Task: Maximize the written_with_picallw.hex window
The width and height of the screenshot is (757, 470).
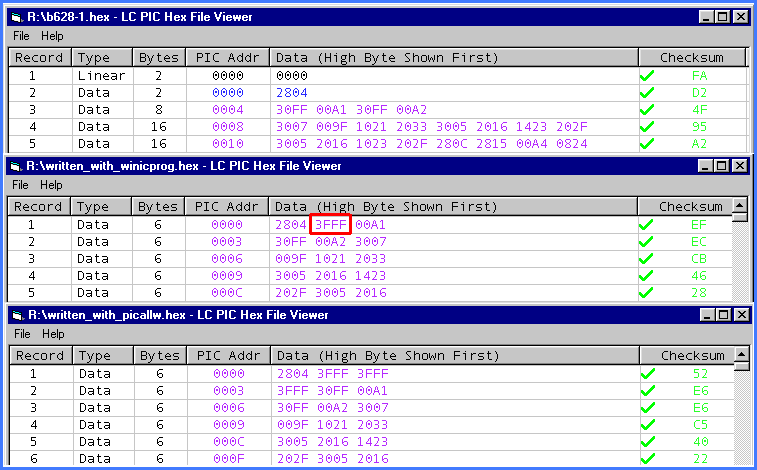Action: [x=723, y=315]
